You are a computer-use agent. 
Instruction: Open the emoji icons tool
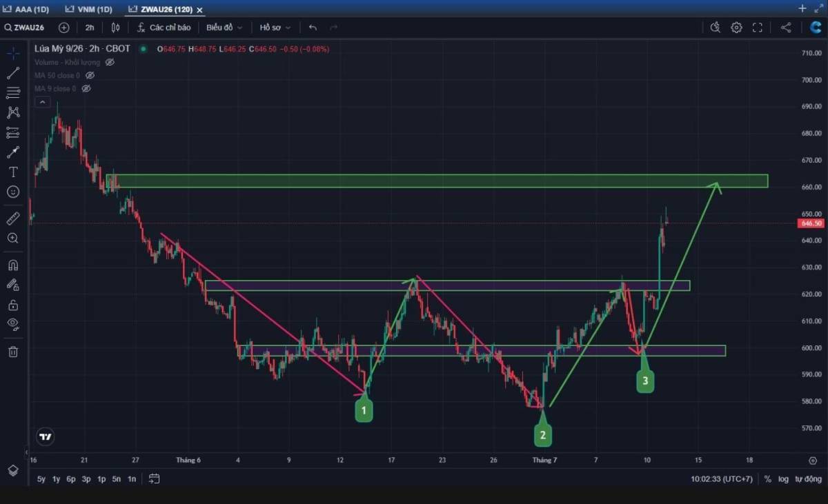[x=13, y=192]
